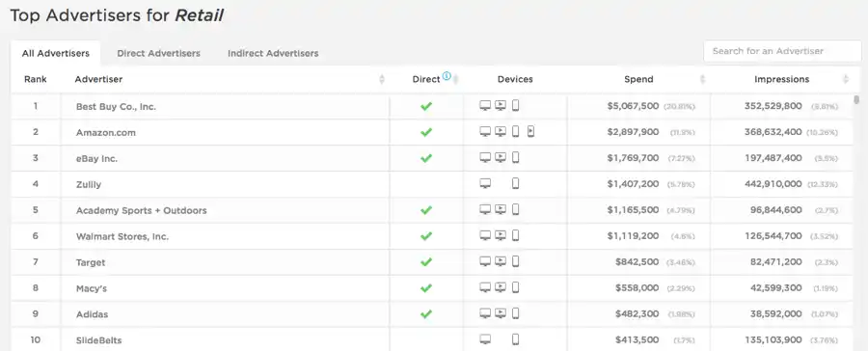The height and width of the screenshot is (351, 868).
Task: Click the table's vertical scrollbar thumb
Action: pos(857,99)
